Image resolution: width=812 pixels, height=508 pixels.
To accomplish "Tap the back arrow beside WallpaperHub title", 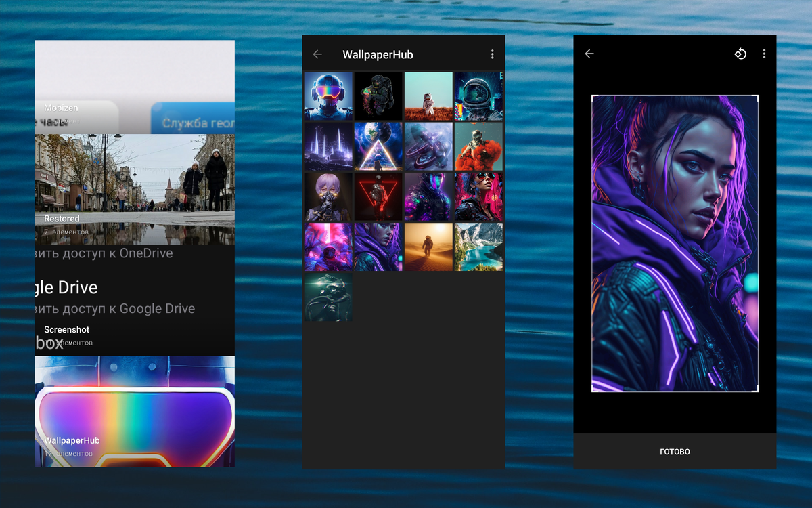I will [x=317, y=54].
